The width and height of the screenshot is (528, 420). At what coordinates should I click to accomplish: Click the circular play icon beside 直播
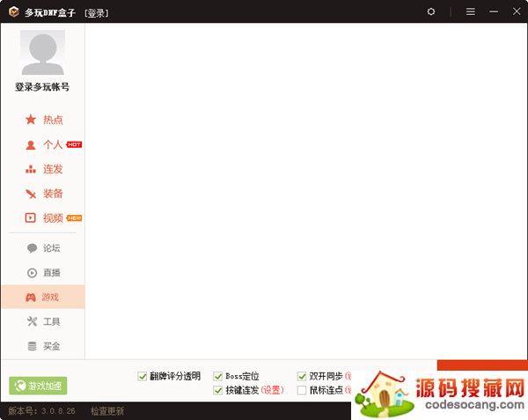pyautogui.click(x=32, y=272)
